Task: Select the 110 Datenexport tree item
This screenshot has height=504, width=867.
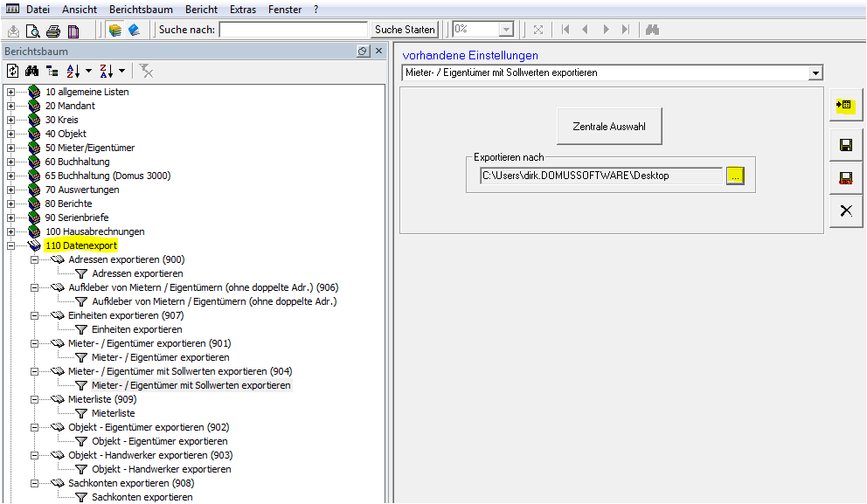Action: click(81, 246)
